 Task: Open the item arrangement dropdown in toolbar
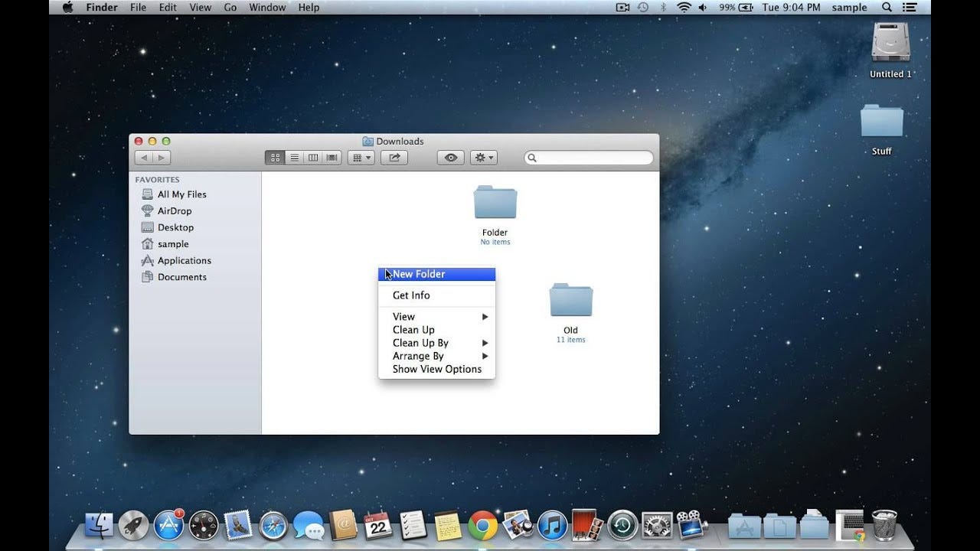click(361, 158)
